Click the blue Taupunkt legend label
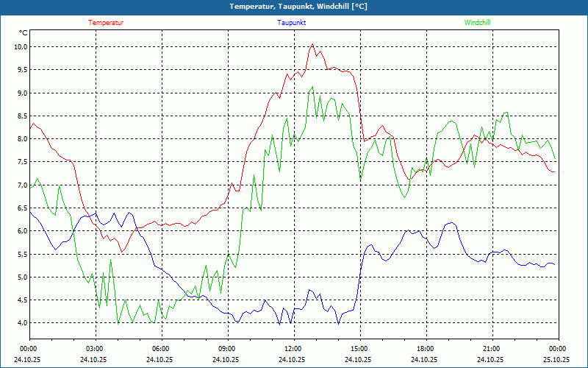The width and height of the screenshot is (588, 368). [x=292, y=23]
